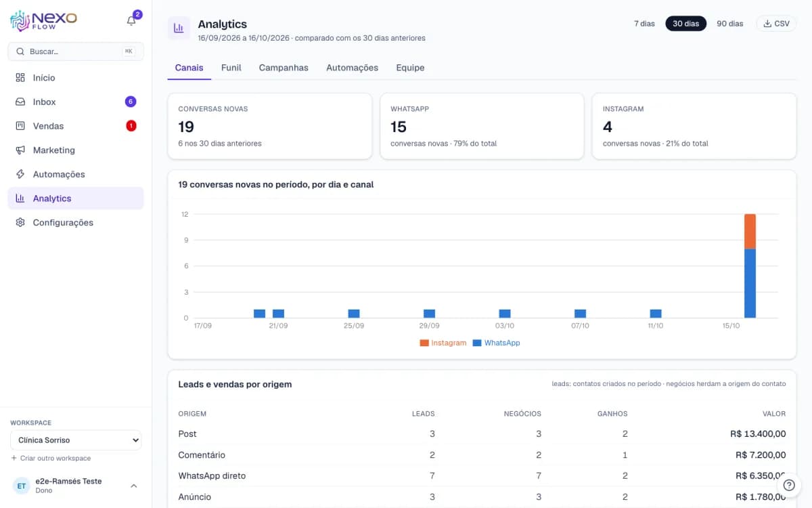The height and width of the screenshot is (508, 812).
Task: Open Marketing in the sidebar
Action: [76, 150]
